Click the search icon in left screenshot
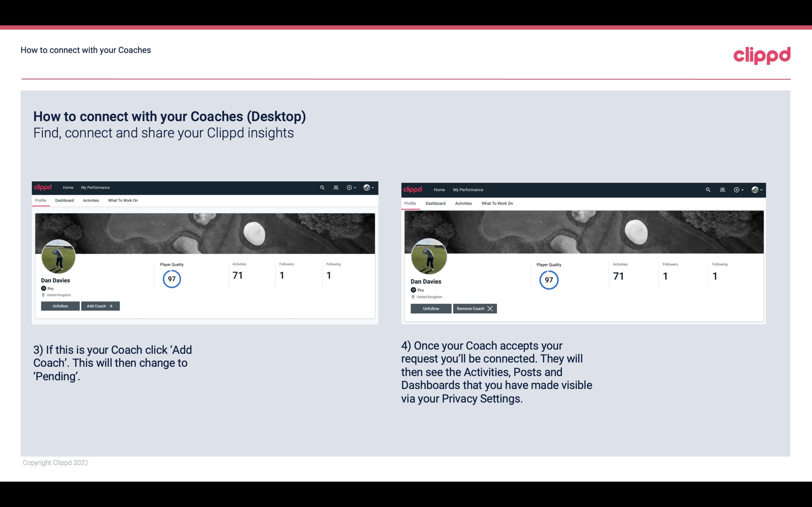This screenshot has width=812, height=507. (x=322, y=188)
